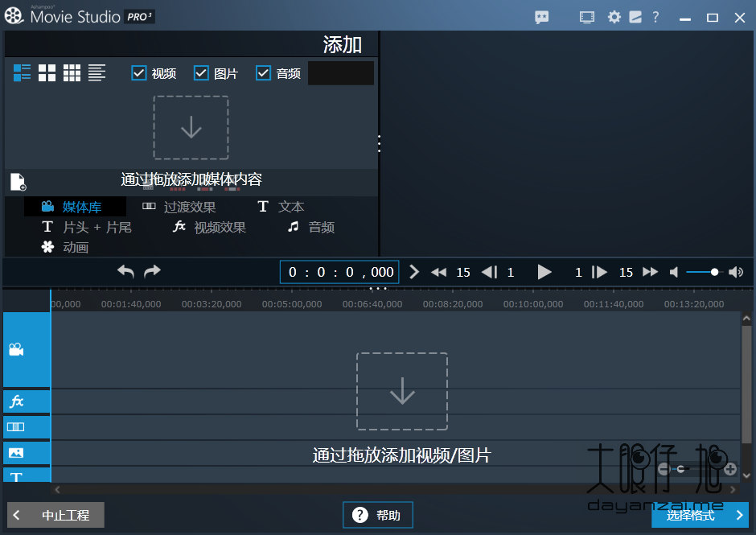Click 中止工程 to abort the project
The height and width of the screenshot is (535, 756).
tap(56, 515)
